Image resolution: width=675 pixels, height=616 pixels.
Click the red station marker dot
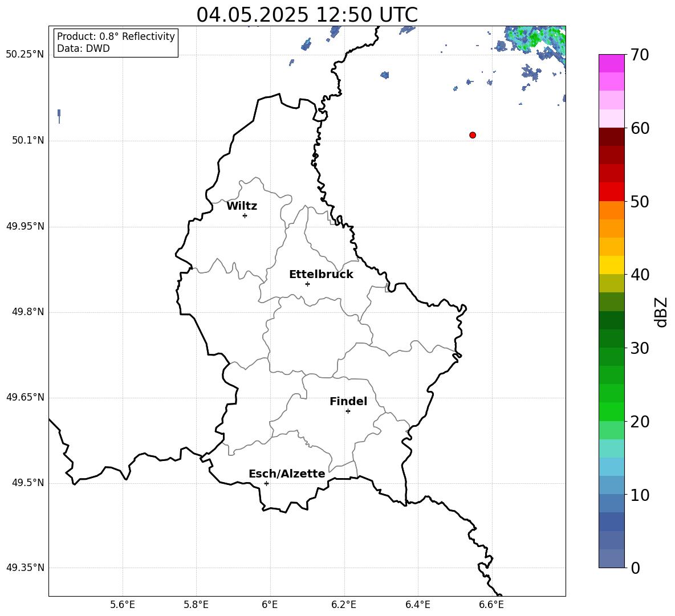point(473,135)
